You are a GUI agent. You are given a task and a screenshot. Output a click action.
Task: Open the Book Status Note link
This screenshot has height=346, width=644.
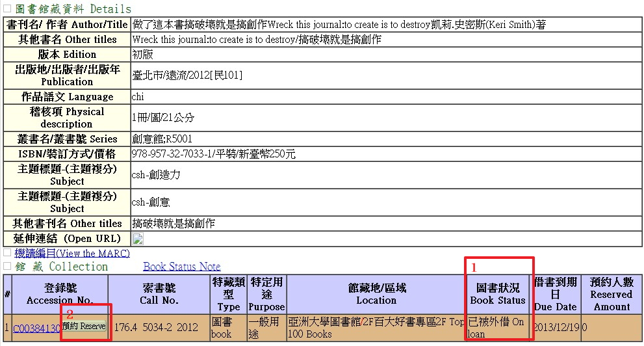(181, 267)
